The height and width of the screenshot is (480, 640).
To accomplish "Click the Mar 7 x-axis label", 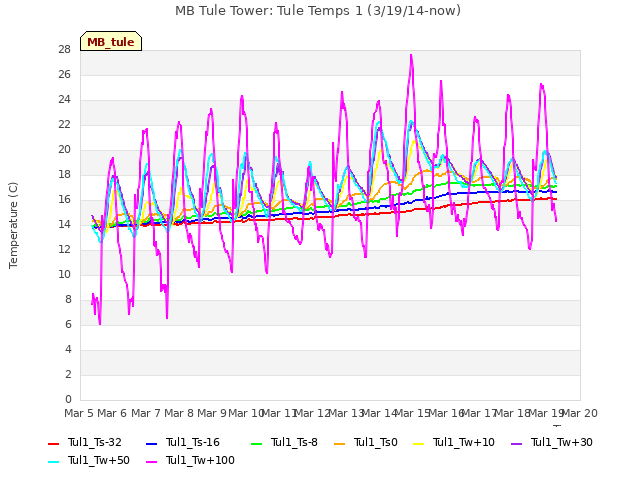I will tap(145, 413).
